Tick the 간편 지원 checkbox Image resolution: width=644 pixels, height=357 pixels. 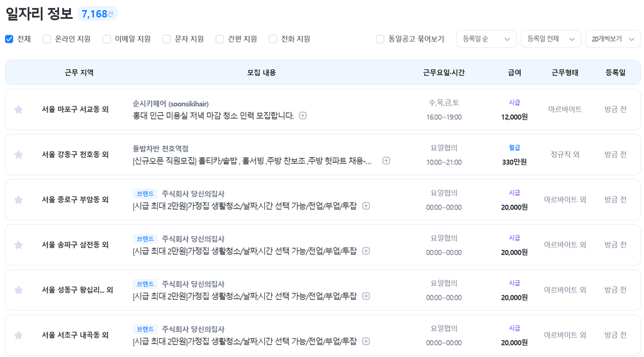click(x=219, y=39)
